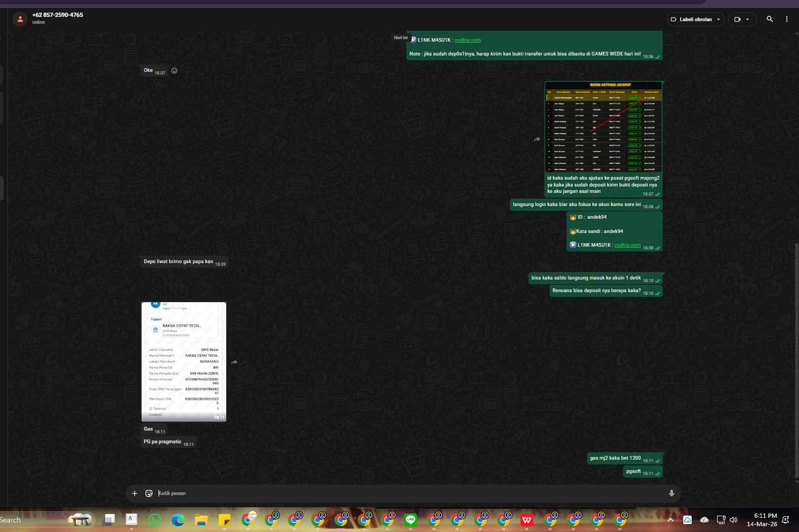799x532 pixels.
Task: Expand the video call options arrow
Action: [x=748, y=19]
